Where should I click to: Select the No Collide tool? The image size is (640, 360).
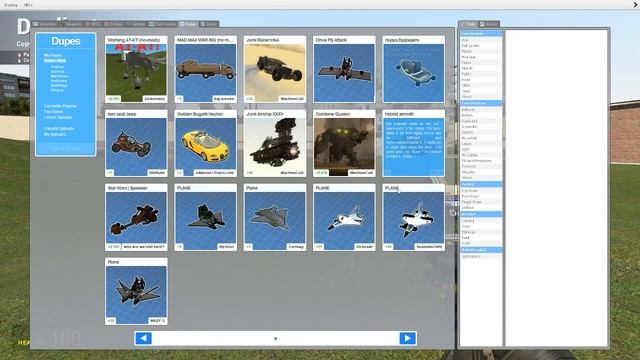[481, 155]
